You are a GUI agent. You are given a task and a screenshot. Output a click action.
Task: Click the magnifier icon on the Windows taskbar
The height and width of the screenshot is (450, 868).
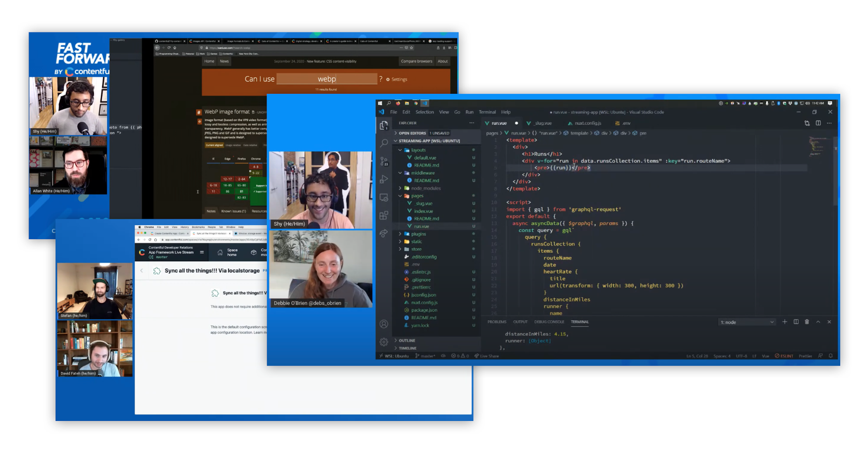click(x=389, y=103)
